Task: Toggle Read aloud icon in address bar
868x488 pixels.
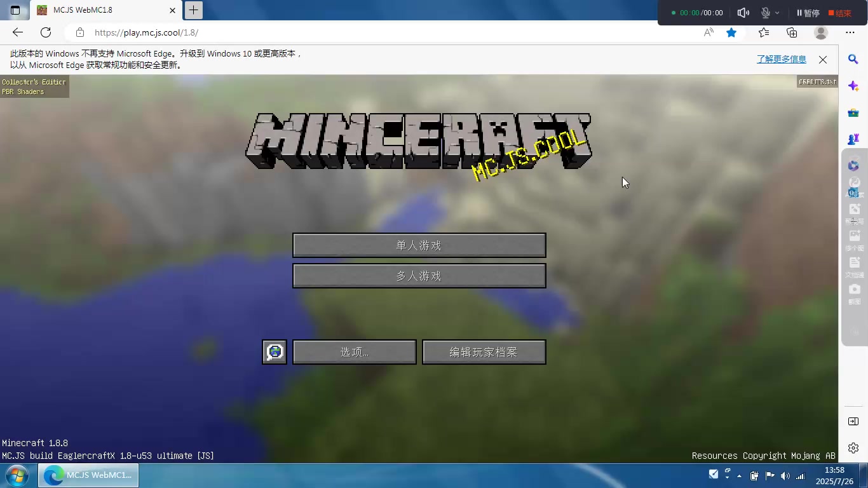Action: pyautogui.click(x=709, y=32)
